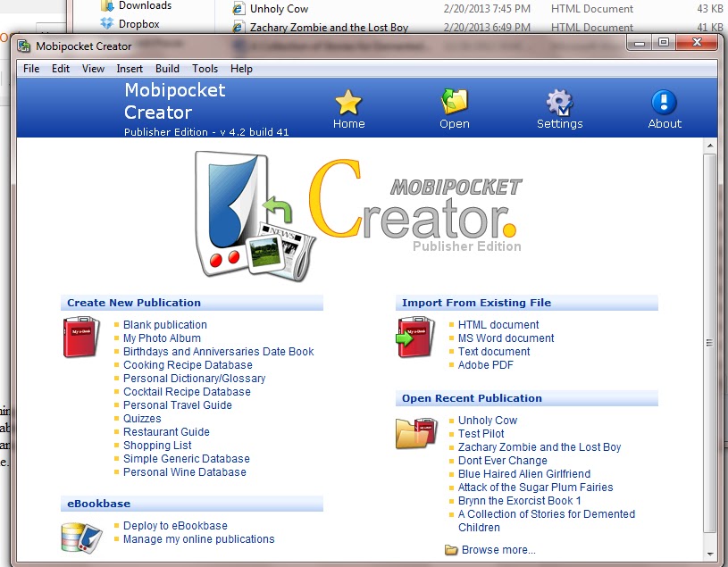Open the File menu

coord(31,69)
